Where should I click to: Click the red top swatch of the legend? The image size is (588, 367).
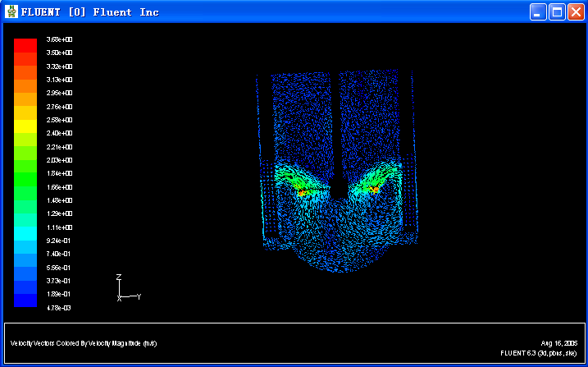[25, 45]
